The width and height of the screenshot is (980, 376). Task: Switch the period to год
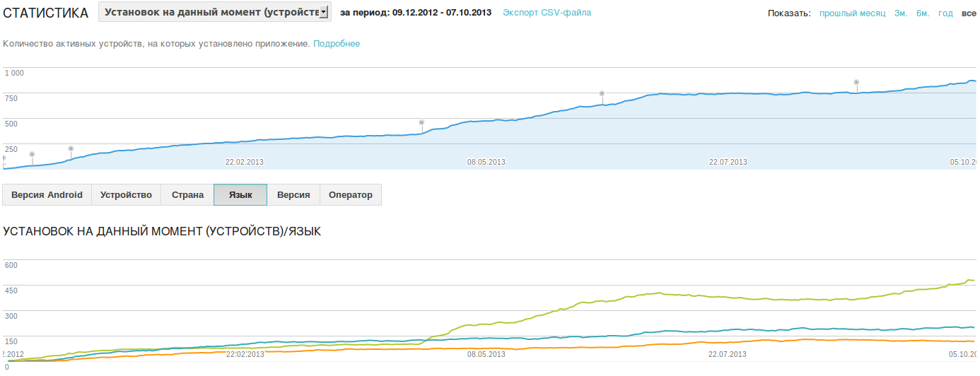(945, 13)
